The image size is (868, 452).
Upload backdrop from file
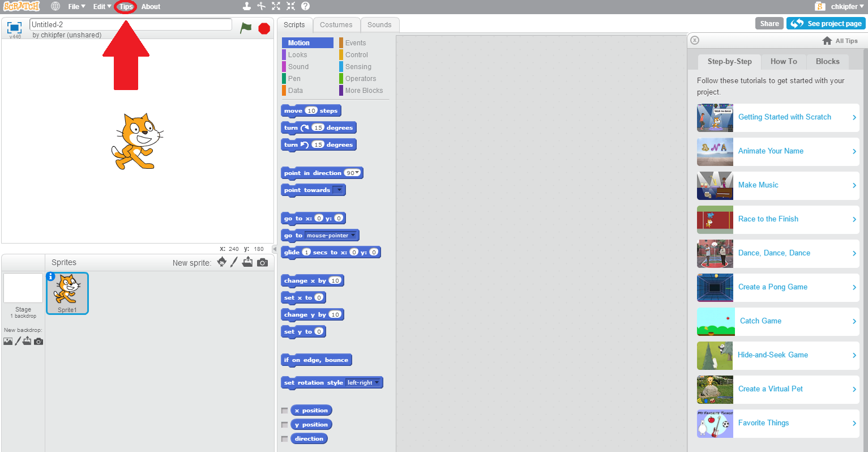[x=27, y=341]
